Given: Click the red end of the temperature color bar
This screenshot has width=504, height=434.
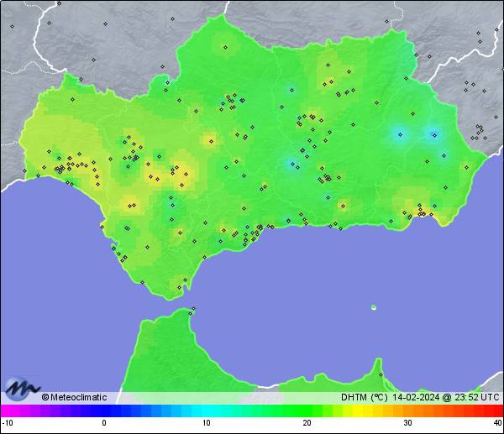Looking at the screenshot, I should tap(493, 410).
